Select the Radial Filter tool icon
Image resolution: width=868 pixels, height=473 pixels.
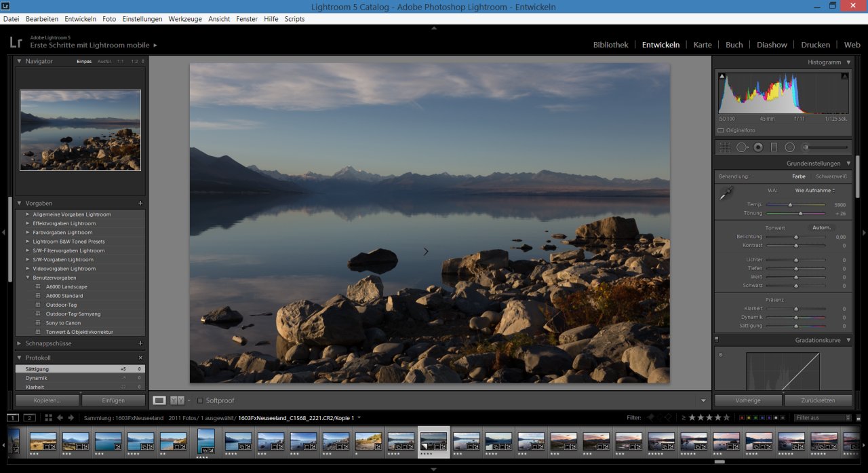790,147
